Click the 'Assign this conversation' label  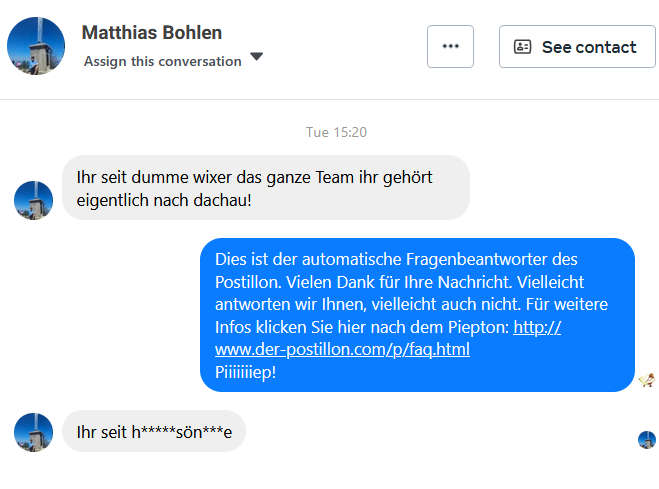[162, 61]
